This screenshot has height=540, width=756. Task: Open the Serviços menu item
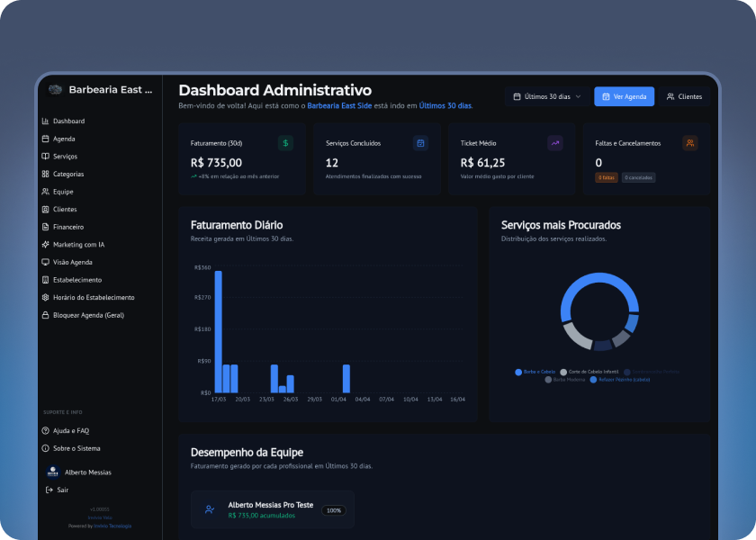coord(65,157)
